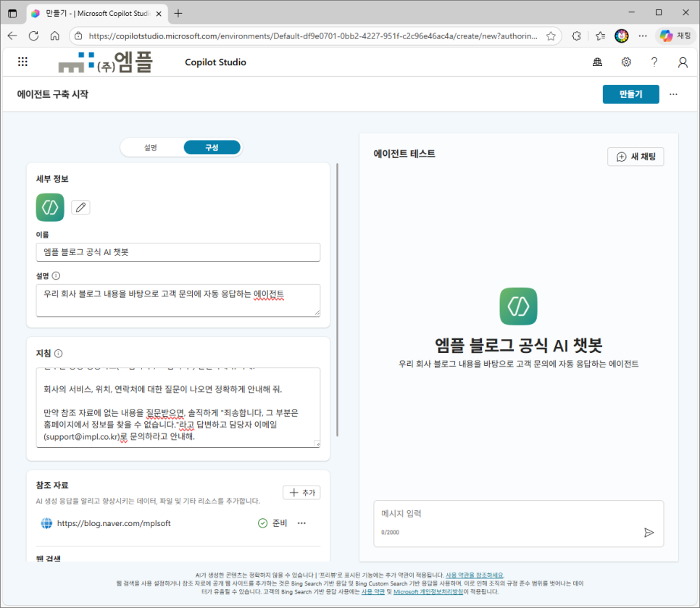Open the 사용 약관 link in footer's last line
700x608 pixels.
pos(372,592)
